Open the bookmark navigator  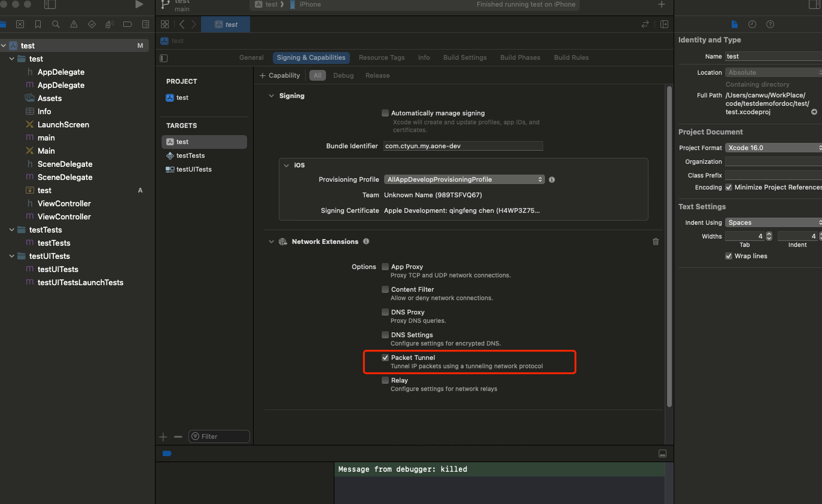pyautogui.click(x=38, y=25)
